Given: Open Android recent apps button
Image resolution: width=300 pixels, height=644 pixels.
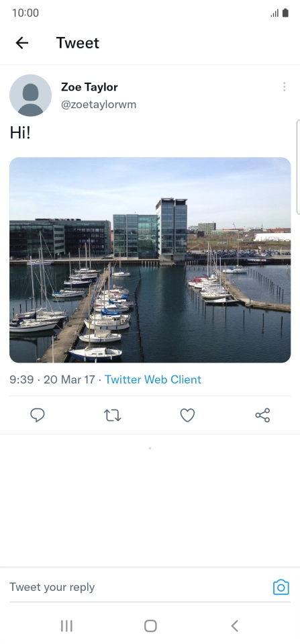Looking at the screenshot, I should tap(66, 626).
